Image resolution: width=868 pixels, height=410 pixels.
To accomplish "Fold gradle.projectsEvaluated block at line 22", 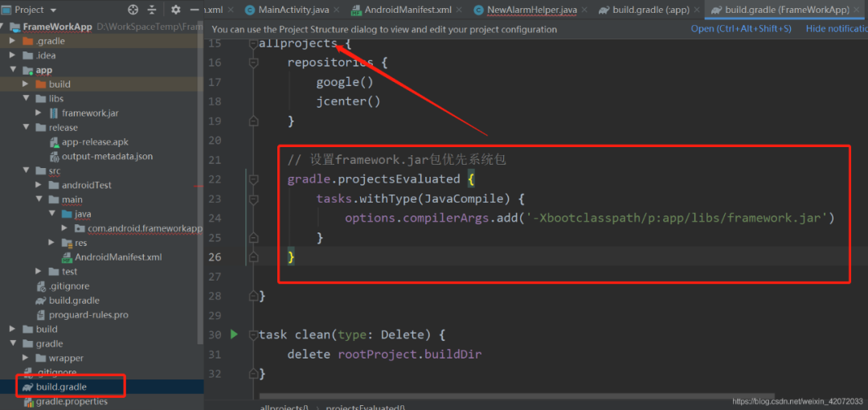I will [x=253, y=179].
